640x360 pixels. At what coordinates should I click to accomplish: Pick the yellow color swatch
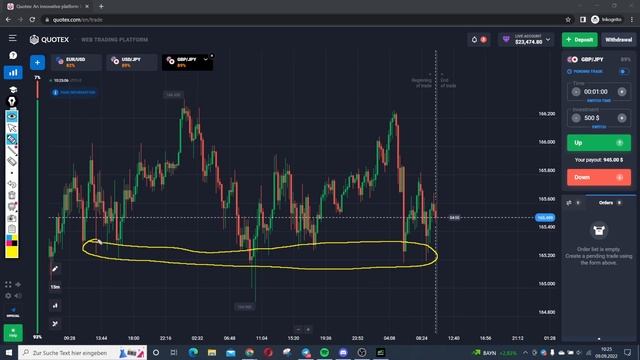12,252
